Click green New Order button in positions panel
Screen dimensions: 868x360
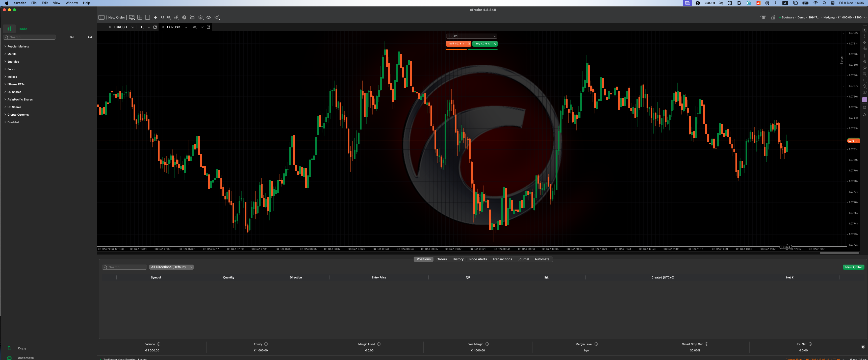(853, 267)
